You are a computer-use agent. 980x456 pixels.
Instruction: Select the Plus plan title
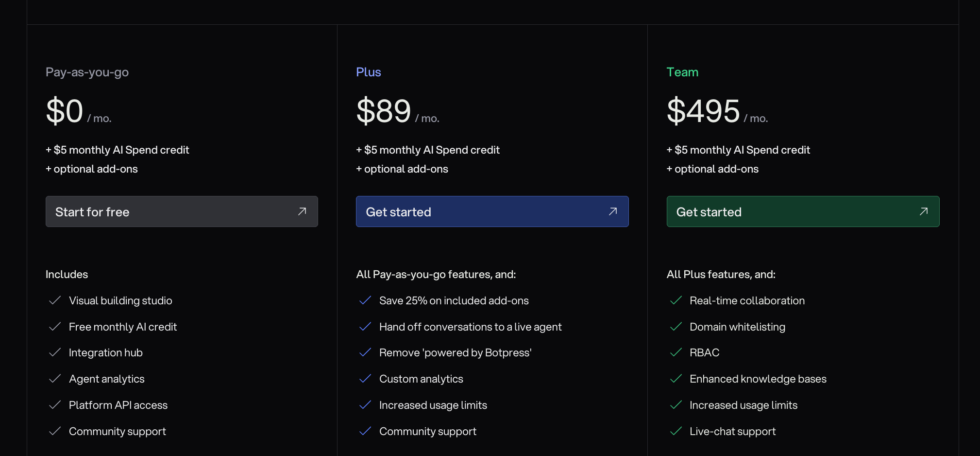point(368,72)
